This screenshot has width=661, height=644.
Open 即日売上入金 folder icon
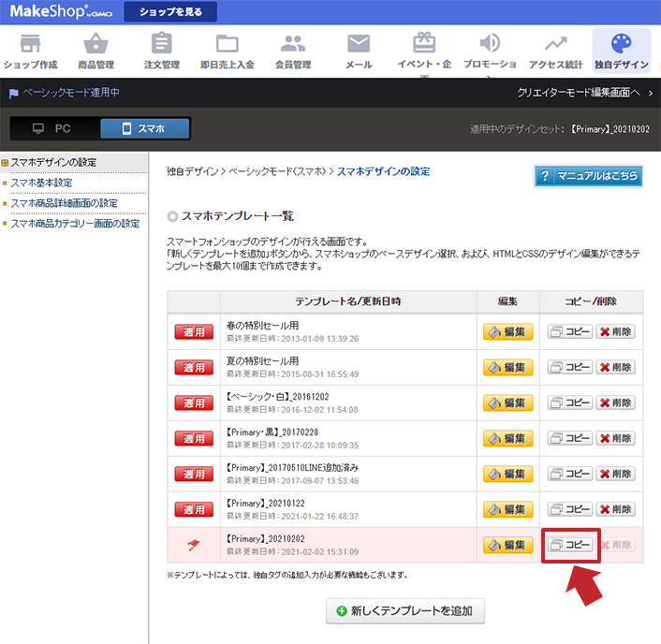[x=227, y=45]
